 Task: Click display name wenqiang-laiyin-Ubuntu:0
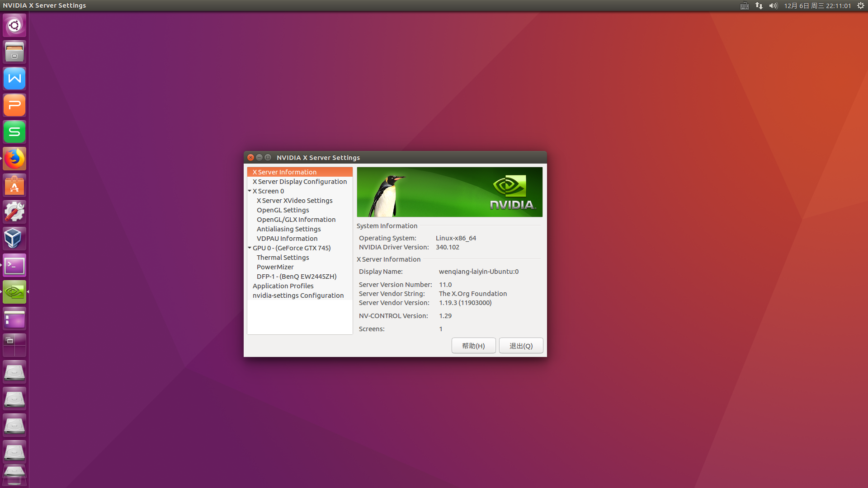click(479, 272)
